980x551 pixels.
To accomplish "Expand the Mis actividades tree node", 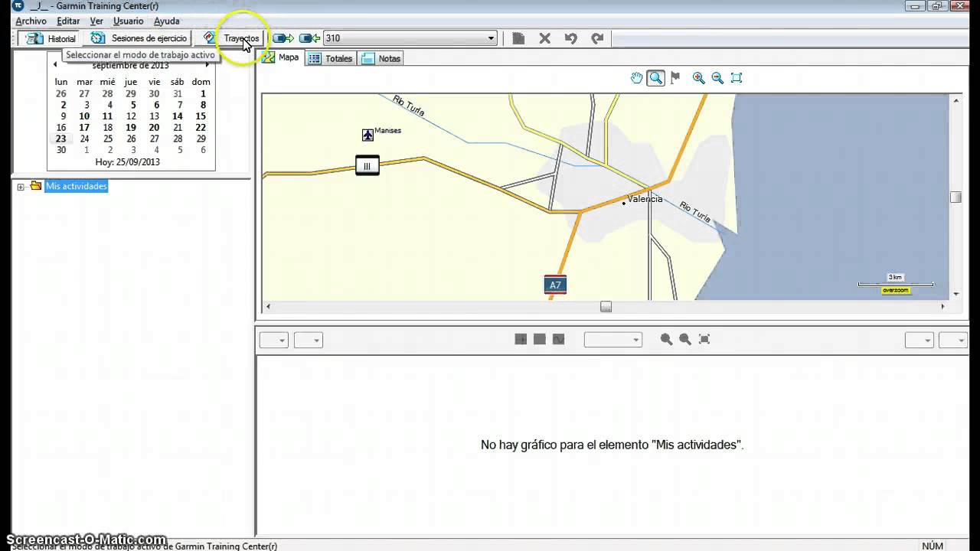I will [21, 187].
